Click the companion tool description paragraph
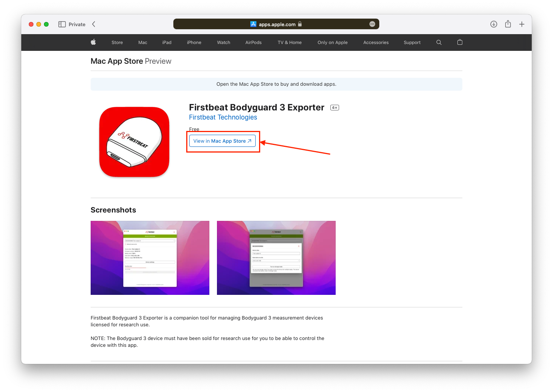Viewport: 553px width, 392px height. pyautogui.click(x=207, y=321)
